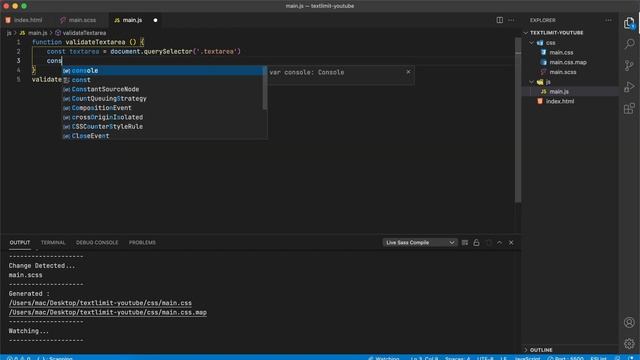Viewport: 640px width, 360px height.
Task: Click the editor vertical scrollbar
Action: 518,120
